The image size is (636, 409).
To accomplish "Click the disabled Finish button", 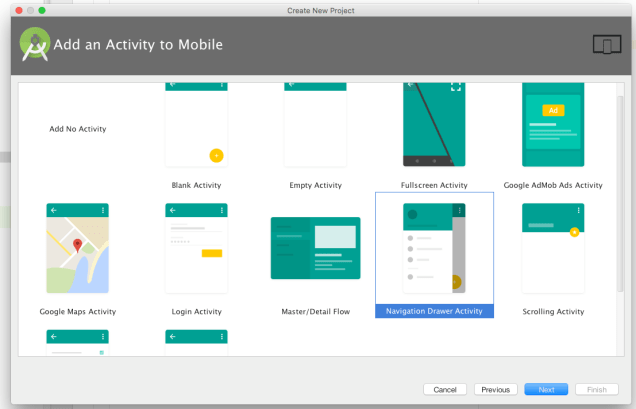I will 597,390.
